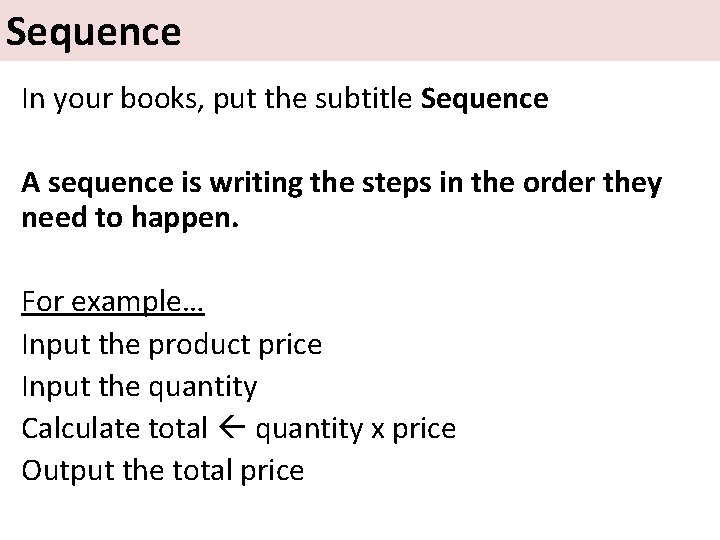This screenshot has width=720, height=540.
Task: Click the bold word Sequence in subtitle instruction
Action: pos(485,99)
